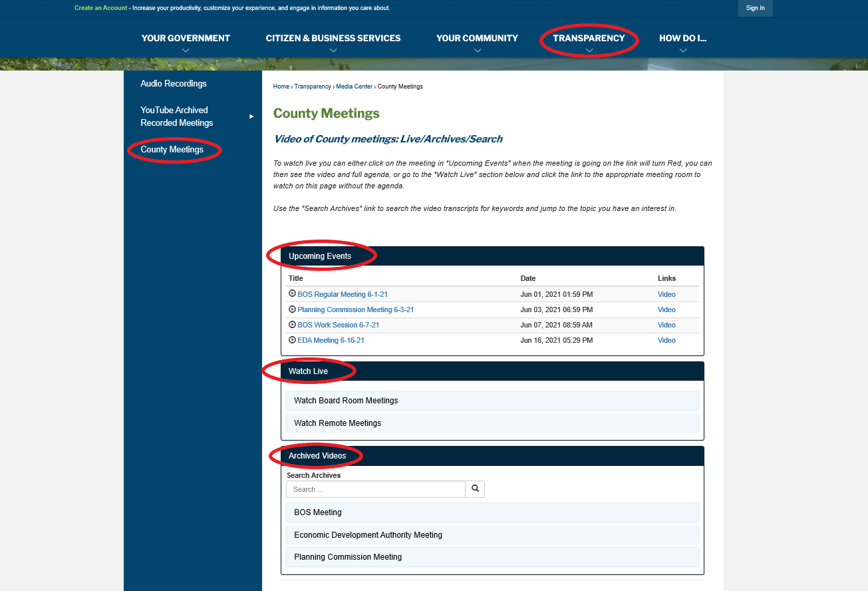This screenshot has width=868, height=591.
Task: Expand YouTube Archived Recorded Meetings submenu arrow
Action: click(x=251, y=116)
